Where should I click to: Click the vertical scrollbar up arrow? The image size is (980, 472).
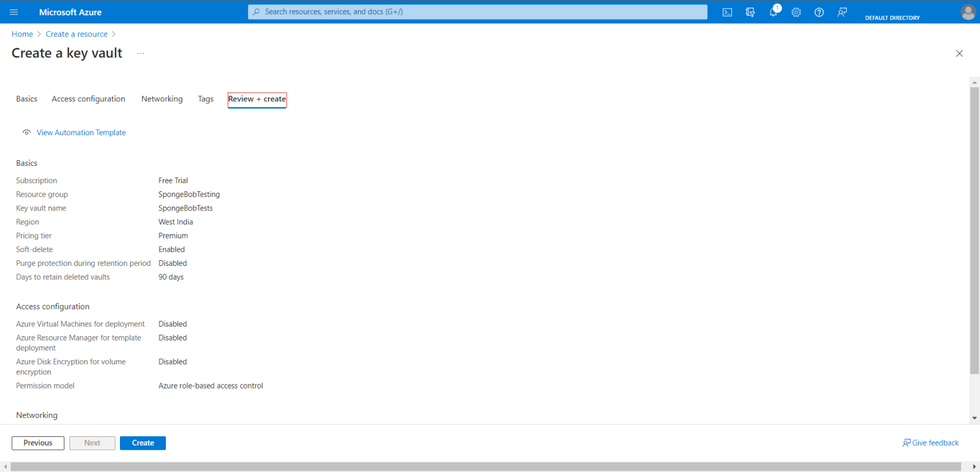[974, 82]
